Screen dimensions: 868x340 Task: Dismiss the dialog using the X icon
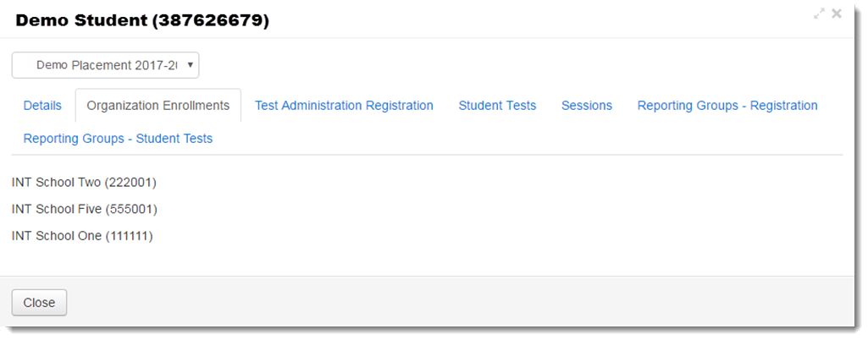(837, 14)
